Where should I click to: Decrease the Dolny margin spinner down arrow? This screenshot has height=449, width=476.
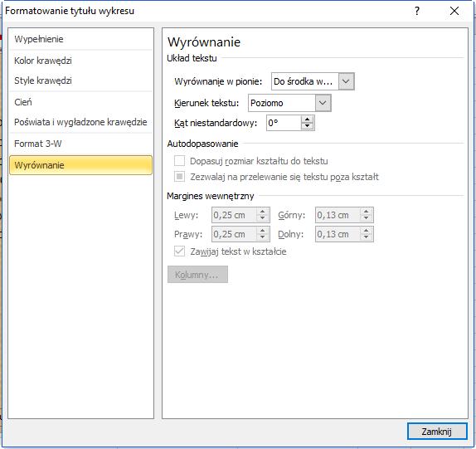point(366,237)
